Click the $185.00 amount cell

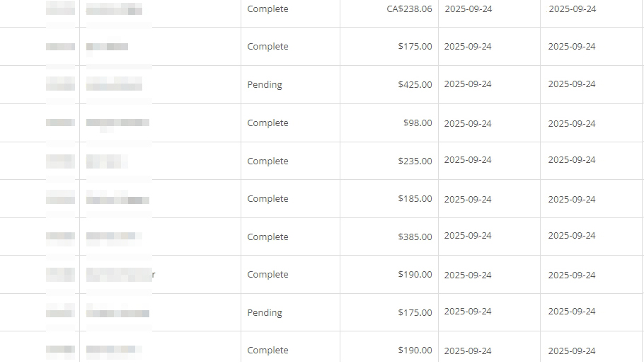(x=415, y=199)
